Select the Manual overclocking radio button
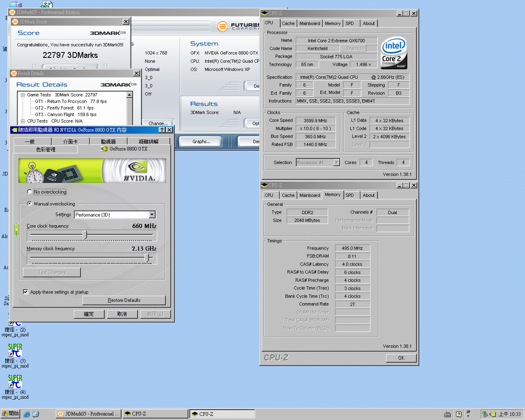The image size is (525, 420). click(30, 203)
